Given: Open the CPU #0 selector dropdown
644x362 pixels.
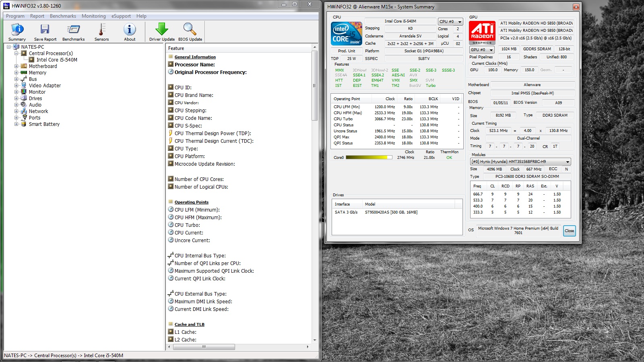Looking at the screenshot, I should 450,22.
